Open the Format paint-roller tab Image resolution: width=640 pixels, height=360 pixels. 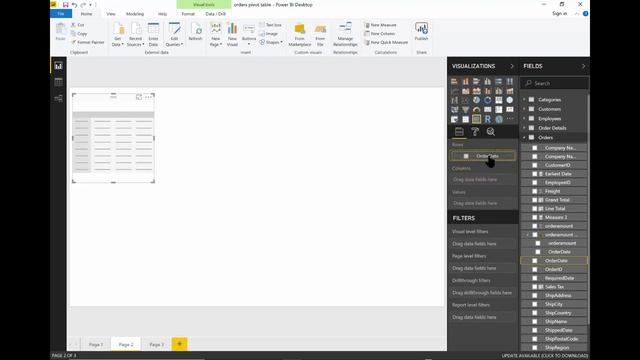[475, 131]
